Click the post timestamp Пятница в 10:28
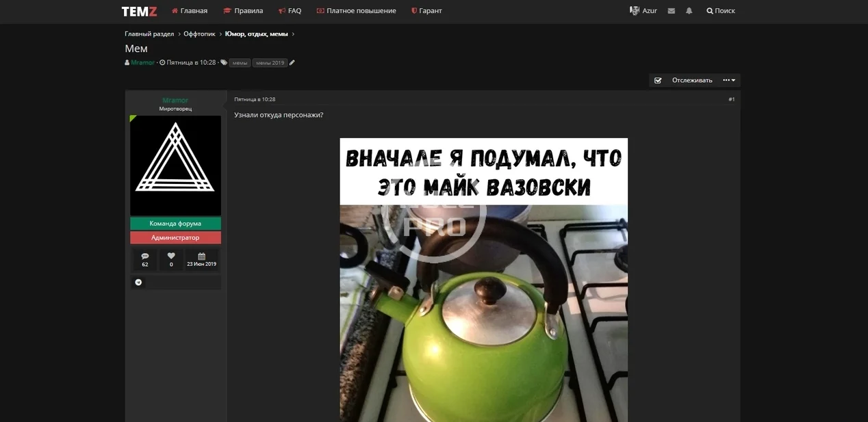The height and width of the screenshot is (422, 868). [255, 99]
